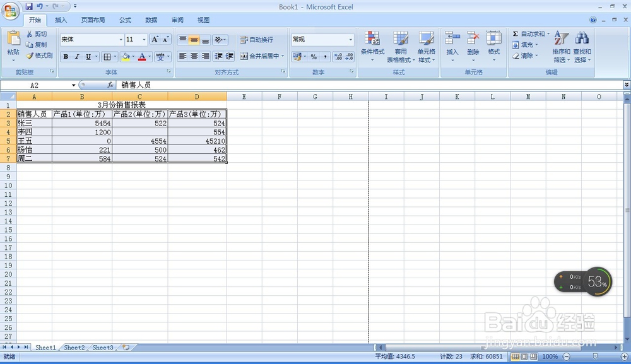Apply the red font color A
This screenshot has width=631, height=364.
click(x=142, y=57)
